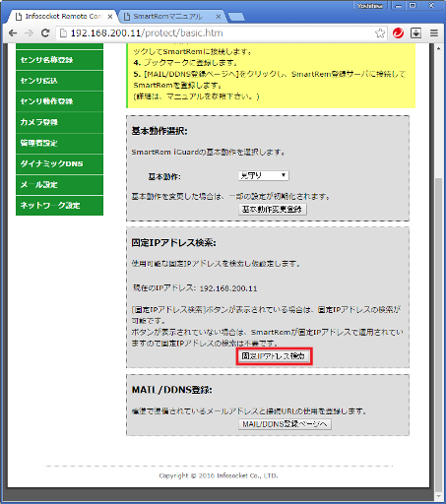Click the scrollbar up arrow
Viewport: 446px width, 504px height.
click(x=439, y=48)
